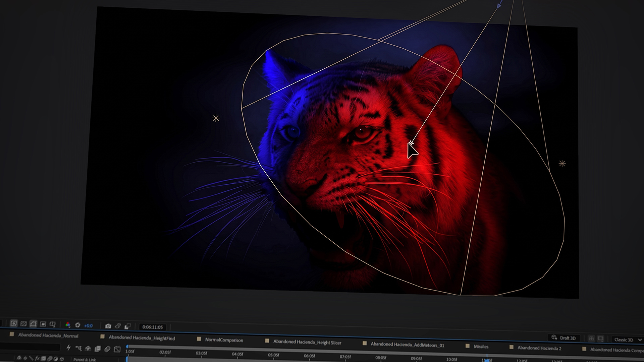The image size is (644, 362).
Task: Open the Abandoned Hacienda_Height Slicer tab
Action: (x=307, y=342)
